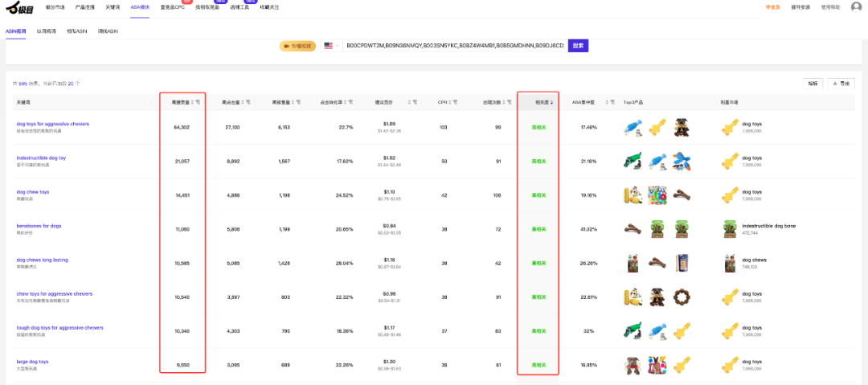Open filter for 点击转化率 column
868x385 pixels.
pos(351,102)
